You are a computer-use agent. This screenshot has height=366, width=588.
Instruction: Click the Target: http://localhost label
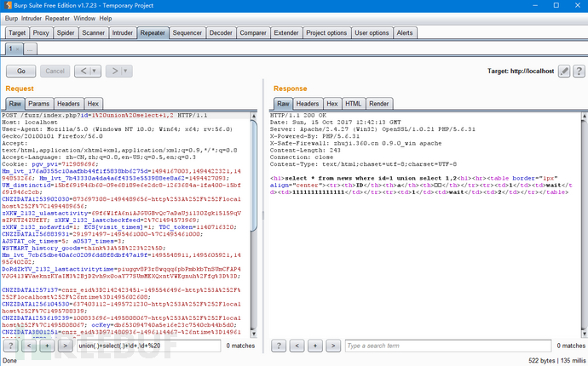(x=521, y=71)
